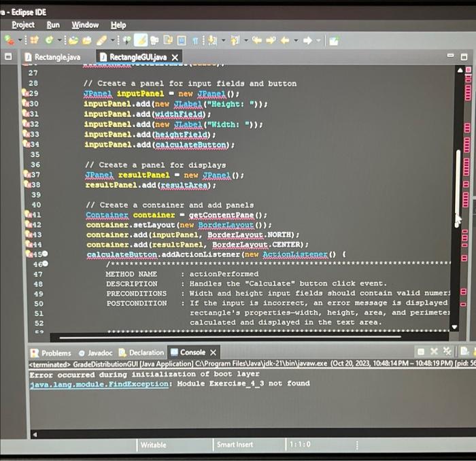Click the new Java package icon
This screenshot has width=476, height=461.
[x=35, y=39]
